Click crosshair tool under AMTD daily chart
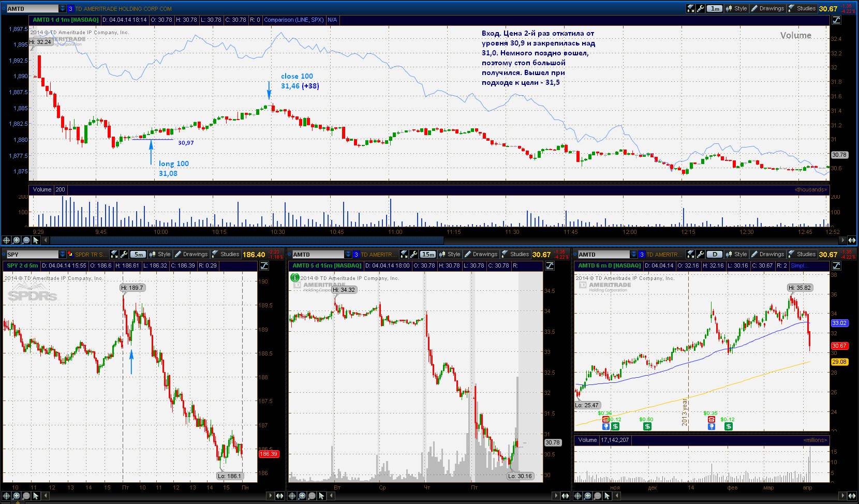The image size is (859, 504). [577, 496]
